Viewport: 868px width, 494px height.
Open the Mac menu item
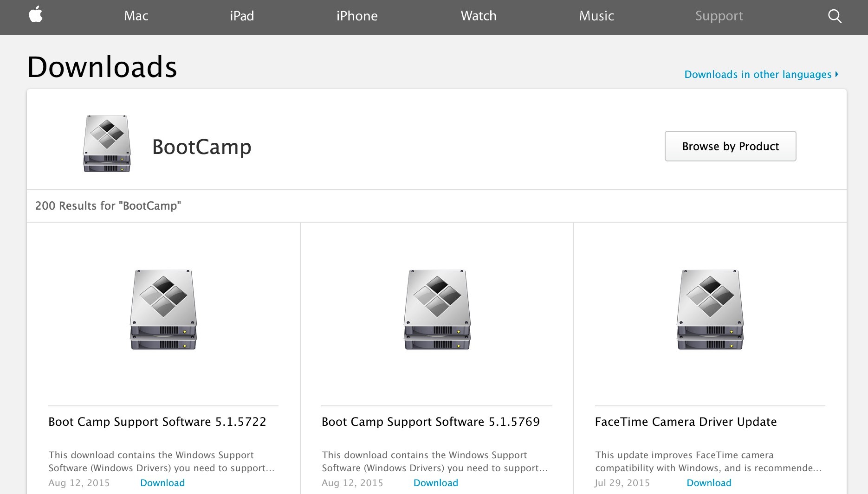pyautogui.click(x=136, y=16)
